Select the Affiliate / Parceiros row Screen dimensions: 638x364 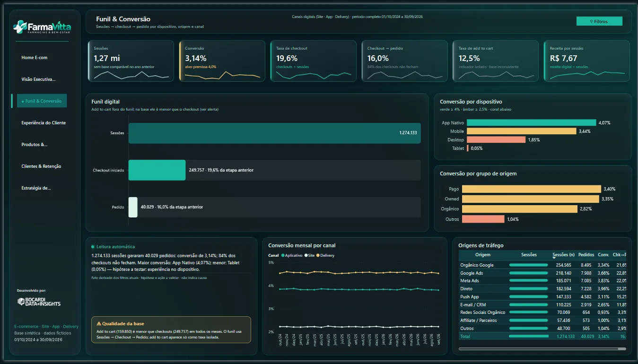tap(542, 321)
